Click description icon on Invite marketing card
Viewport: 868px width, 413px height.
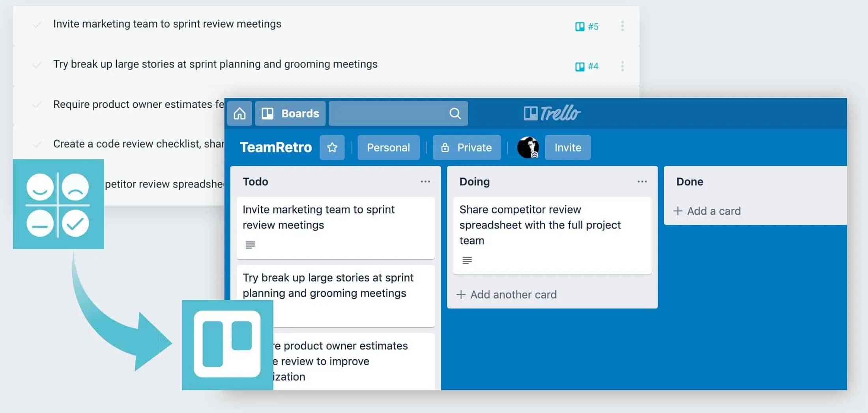250,245
